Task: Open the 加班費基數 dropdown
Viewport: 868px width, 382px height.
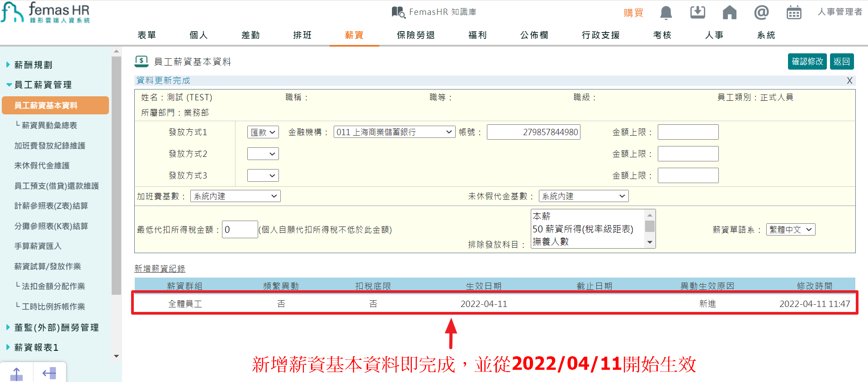Action: (236, 196)
